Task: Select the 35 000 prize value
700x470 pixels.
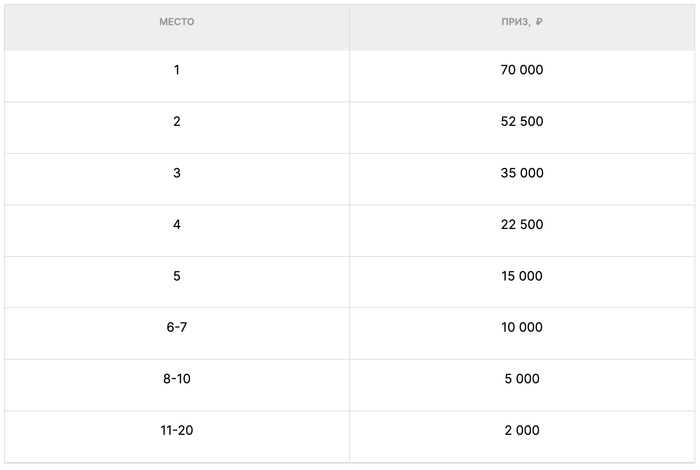Action: coord(522,173)
